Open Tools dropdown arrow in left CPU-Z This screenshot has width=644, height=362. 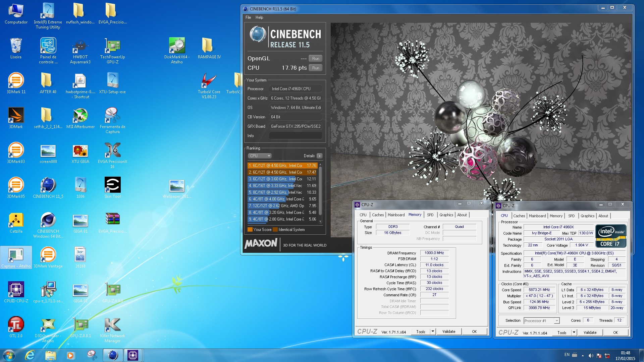tap(433, 331)
